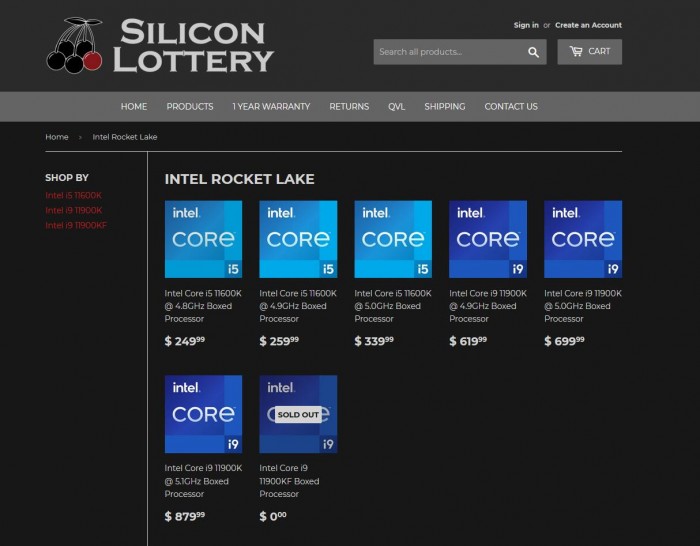Open i5 11600K 5.0GHz product image

pyautogui.click(x=393, y=239)
